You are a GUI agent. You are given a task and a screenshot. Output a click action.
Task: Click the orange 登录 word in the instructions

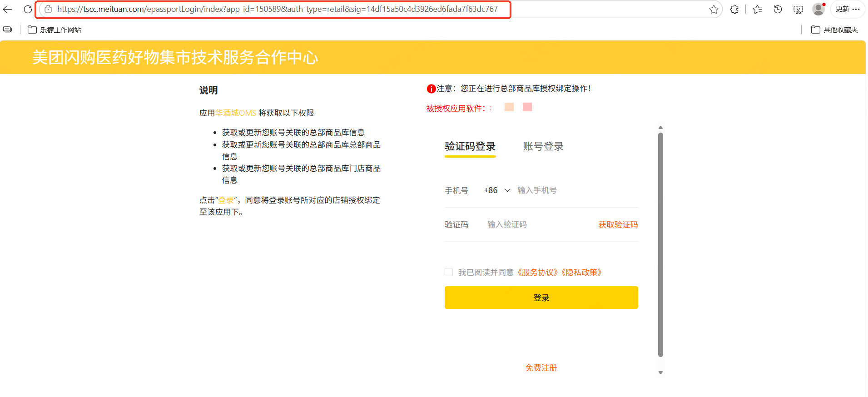coord(226,200)
